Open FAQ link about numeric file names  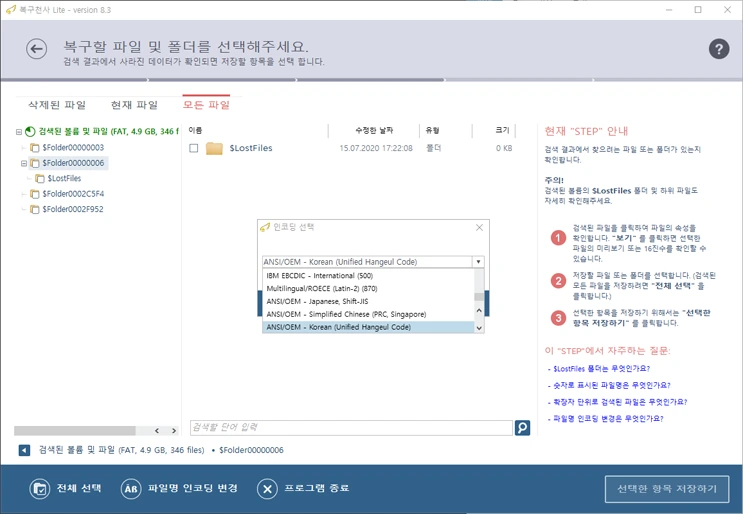click(612, 385)
